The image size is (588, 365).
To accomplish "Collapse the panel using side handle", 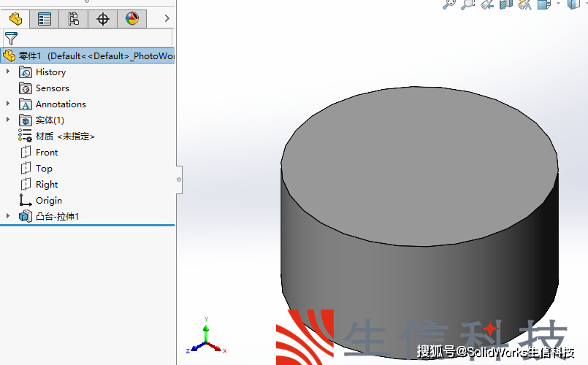I will tap(178, 179).
